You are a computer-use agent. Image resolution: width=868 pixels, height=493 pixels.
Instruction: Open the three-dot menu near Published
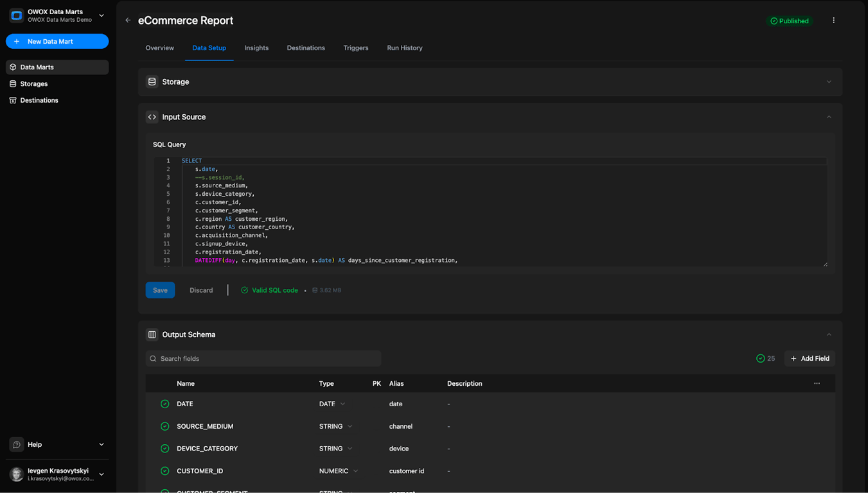click(x=833, y=21)
